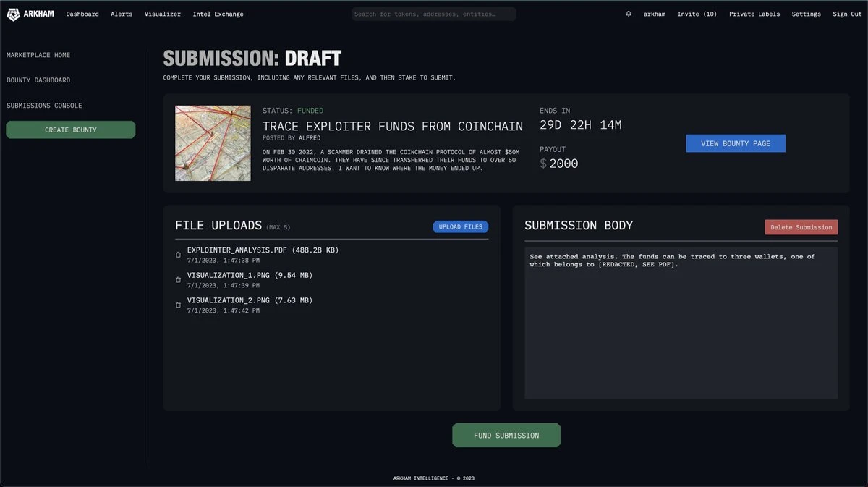This screenshot has height=487, width=868.
Task: Click the Create Bounty button
Action: 71,130
